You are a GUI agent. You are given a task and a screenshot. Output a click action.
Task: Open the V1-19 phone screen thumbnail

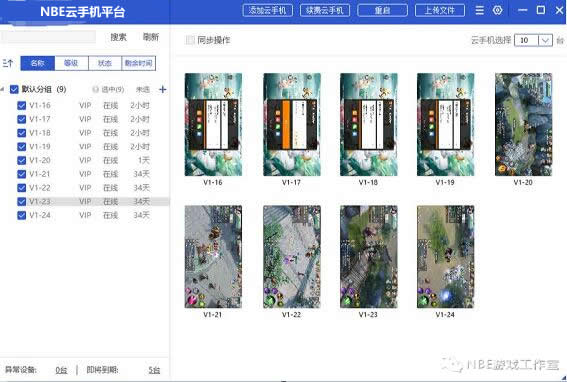tap(446, 124)
